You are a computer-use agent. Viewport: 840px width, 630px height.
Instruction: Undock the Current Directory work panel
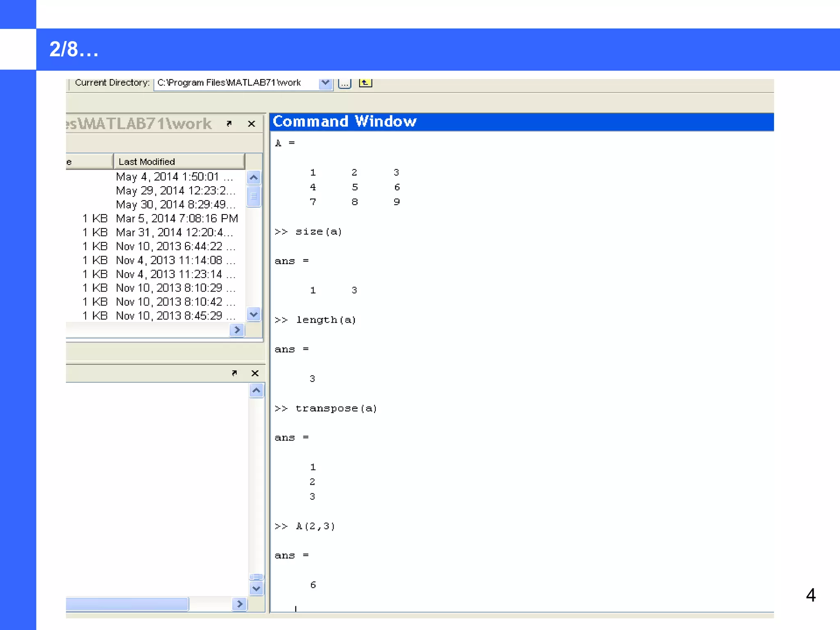point(229,123)
